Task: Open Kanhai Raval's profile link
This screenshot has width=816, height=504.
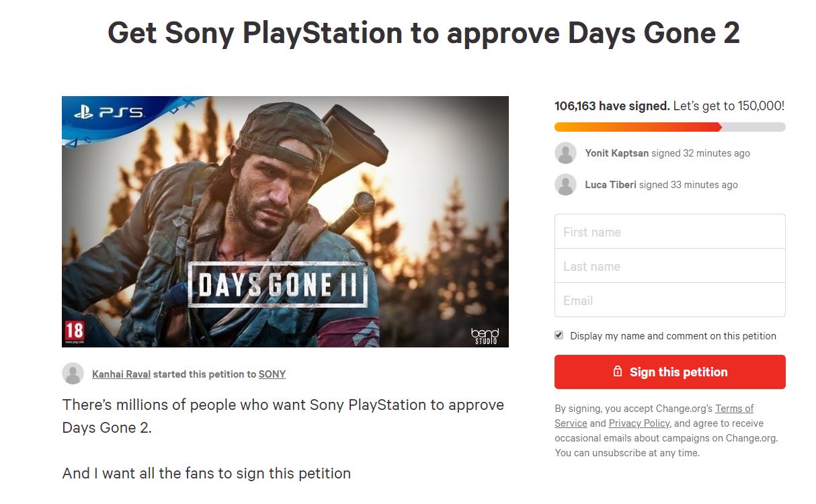Action: pos(121,374)
